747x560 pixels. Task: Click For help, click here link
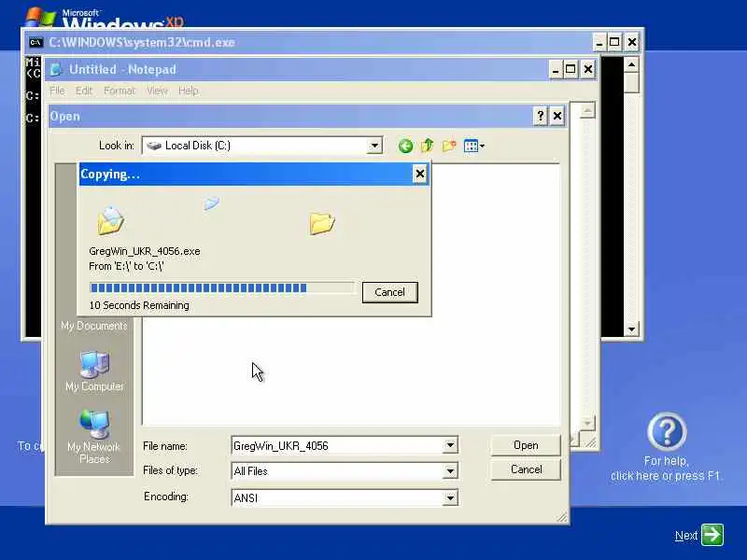pyautogui.click(x=666, y=469)
